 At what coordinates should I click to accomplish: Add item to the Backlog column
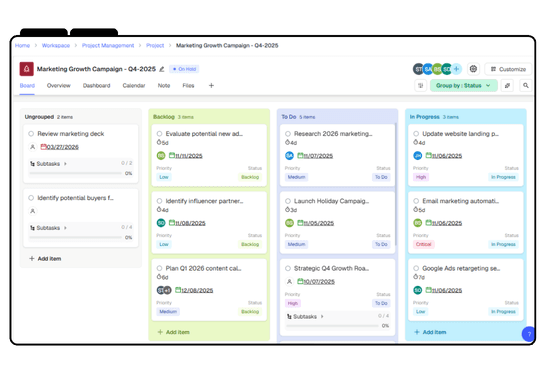pyautogui.click(x=174, y=332)
